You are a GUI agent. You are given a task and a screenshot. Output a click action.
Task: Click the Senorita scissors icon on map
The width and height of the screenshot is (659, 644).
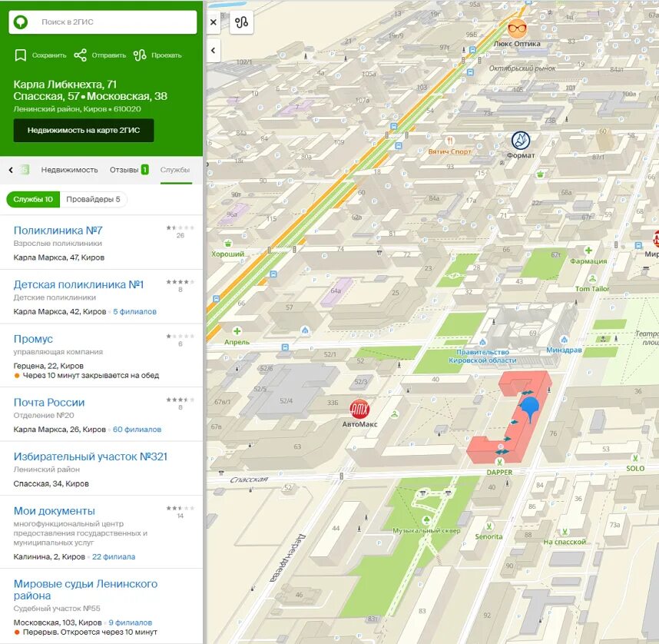[x=489, y=526]
